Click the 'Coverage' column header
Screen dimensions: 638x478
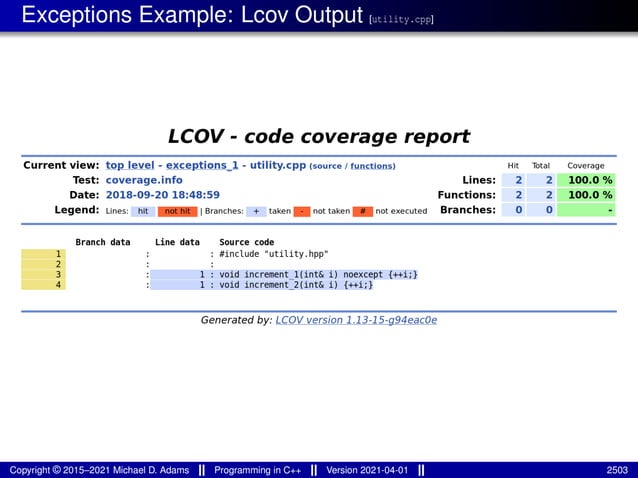pyautogui.click(x=586, y=166)
